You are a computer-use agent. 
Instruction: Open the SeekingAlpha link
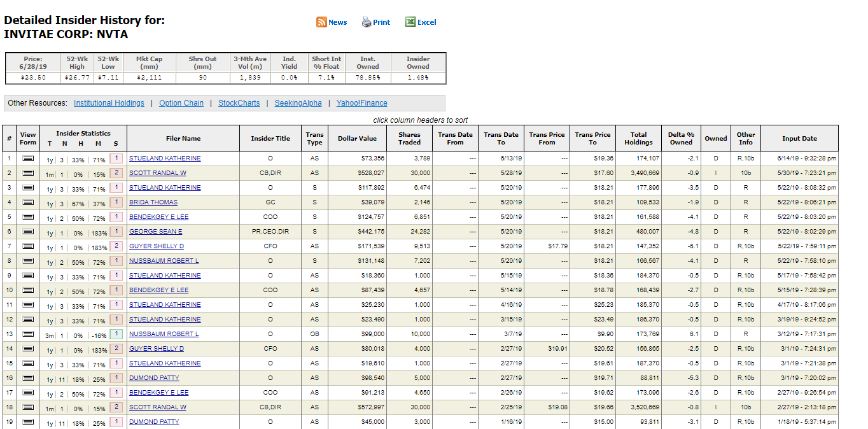pos(298,103)
